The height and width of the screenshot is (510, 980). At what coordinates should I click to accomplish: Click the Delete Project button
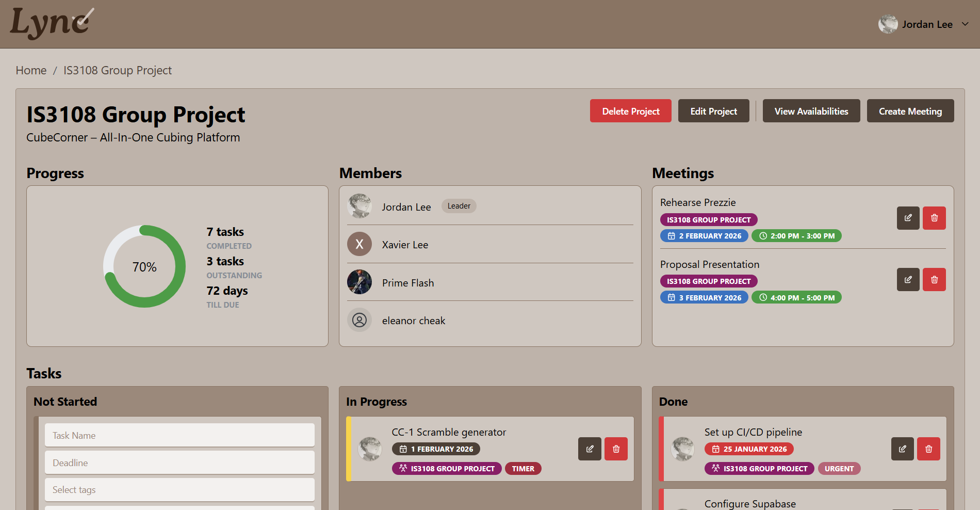pyautogui.click(x=630, y=111)
